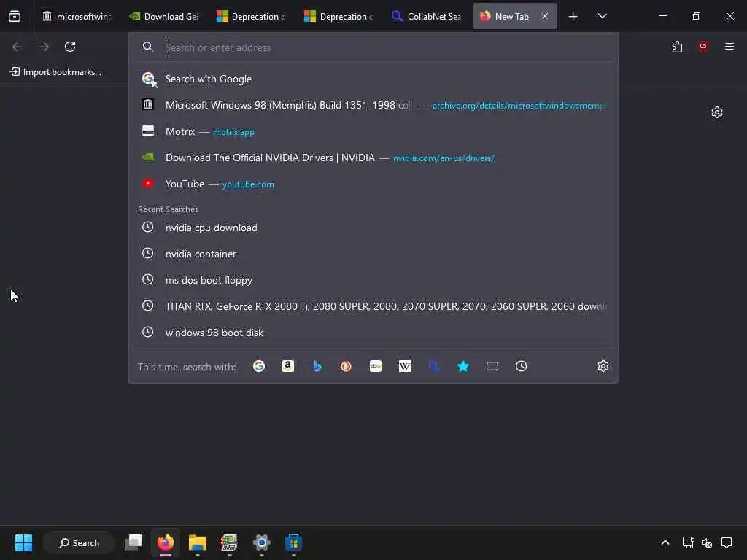Open new tab page personalize gear
Image resolution: width=747 pixels, height=560 pixels.
(x=717, y=112)
